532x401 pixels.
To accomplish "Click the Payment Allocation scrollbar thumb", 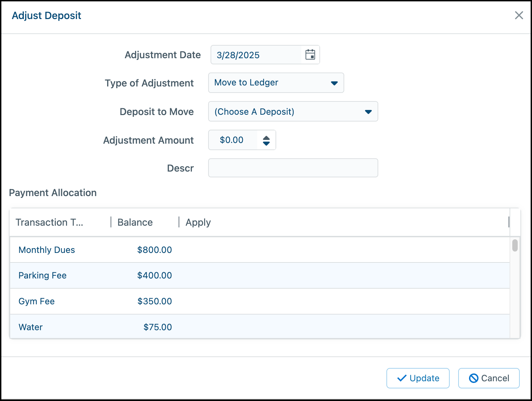I will 515,245.
